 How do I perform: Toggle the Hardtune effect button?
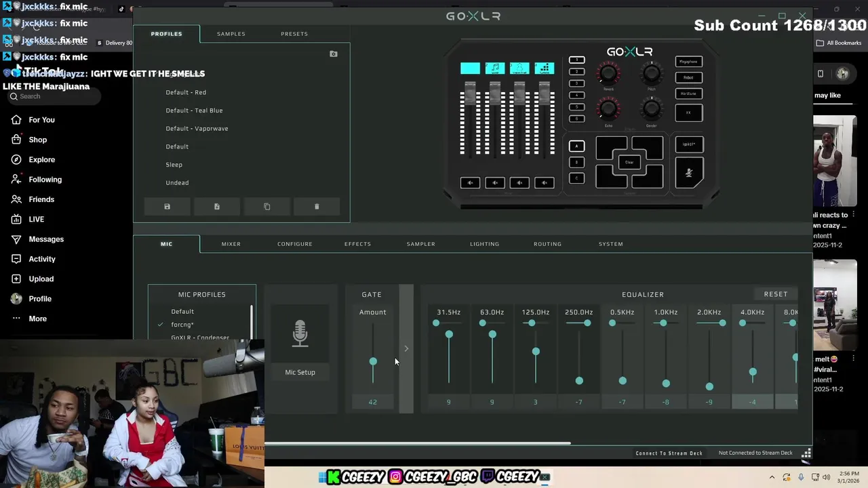689,94
